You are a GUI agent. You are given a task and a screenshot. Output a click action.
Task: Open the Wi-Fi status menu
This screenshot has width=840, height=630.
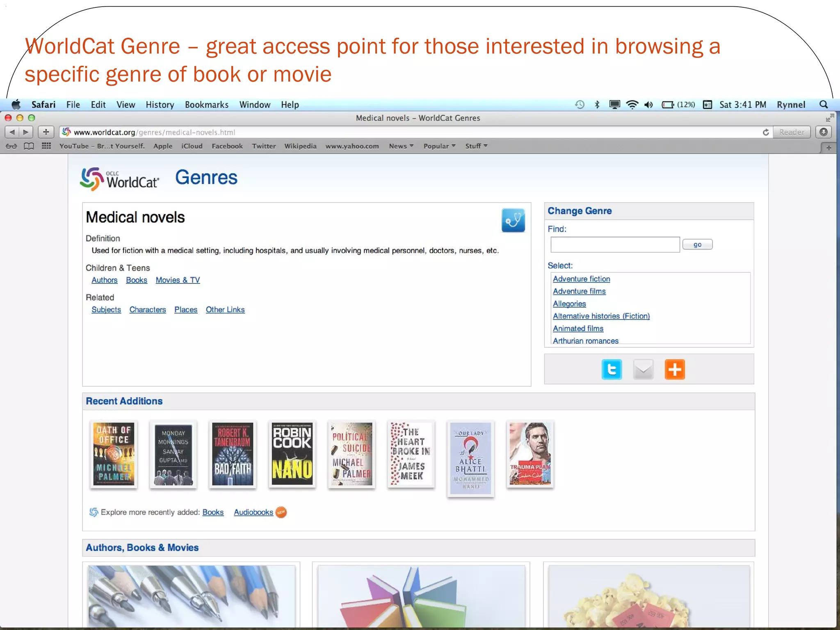632,105
